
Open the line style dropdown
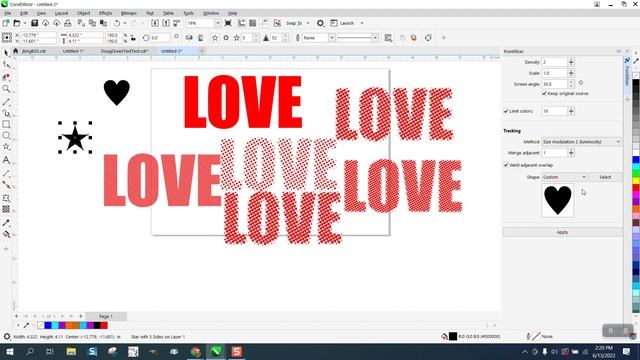point(375,38)
